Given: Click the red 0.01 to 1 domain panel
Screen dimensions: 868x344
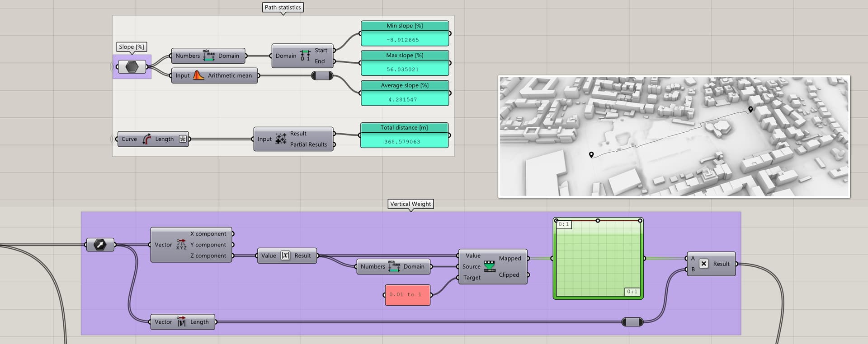Looking at the screenshot, I should 407,295.
